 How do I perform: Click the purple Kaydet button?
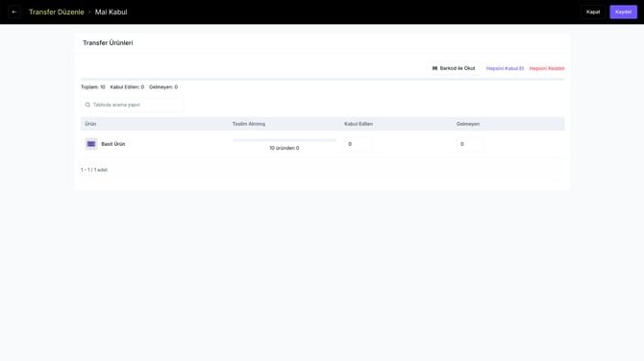[623, 12]
